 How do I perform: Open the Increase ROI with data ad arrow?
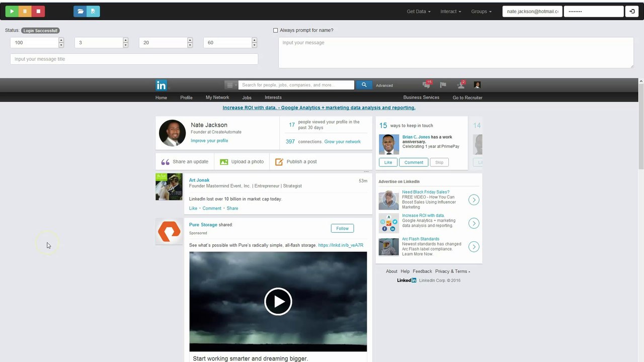click(x=474, y=223)
